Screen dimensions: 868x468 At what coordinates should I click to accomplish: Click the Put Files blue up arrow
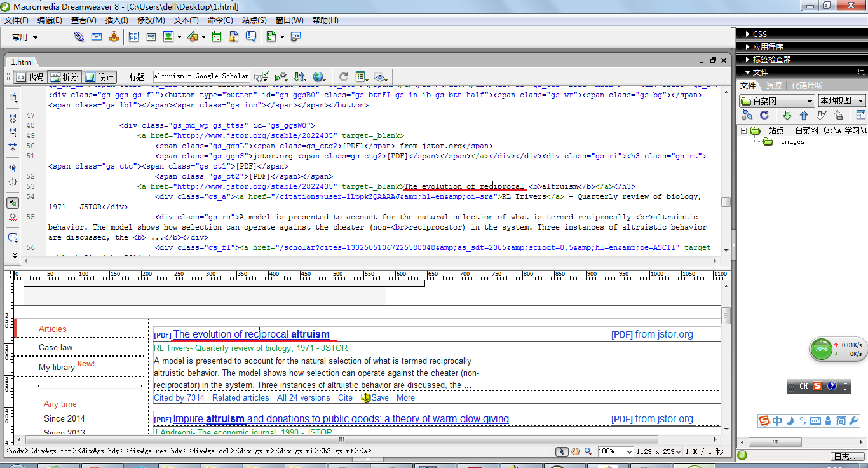tap(804, 115)
